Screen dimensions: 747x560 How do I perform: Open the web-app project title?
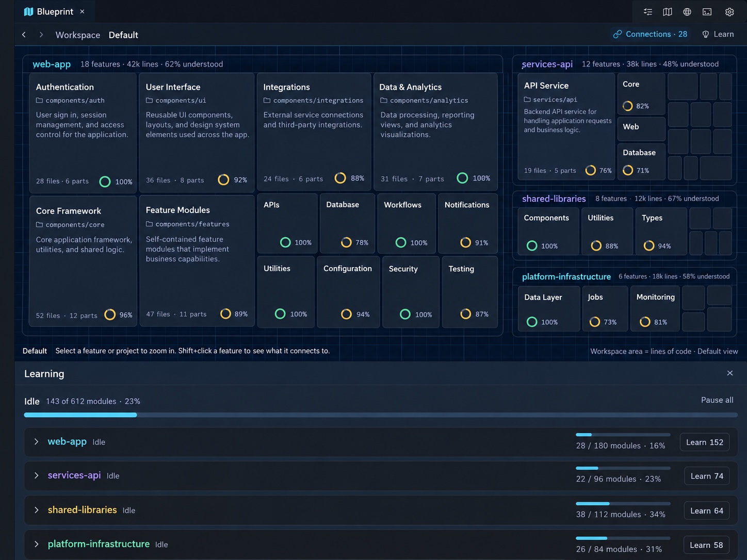(x=52, y=64)
